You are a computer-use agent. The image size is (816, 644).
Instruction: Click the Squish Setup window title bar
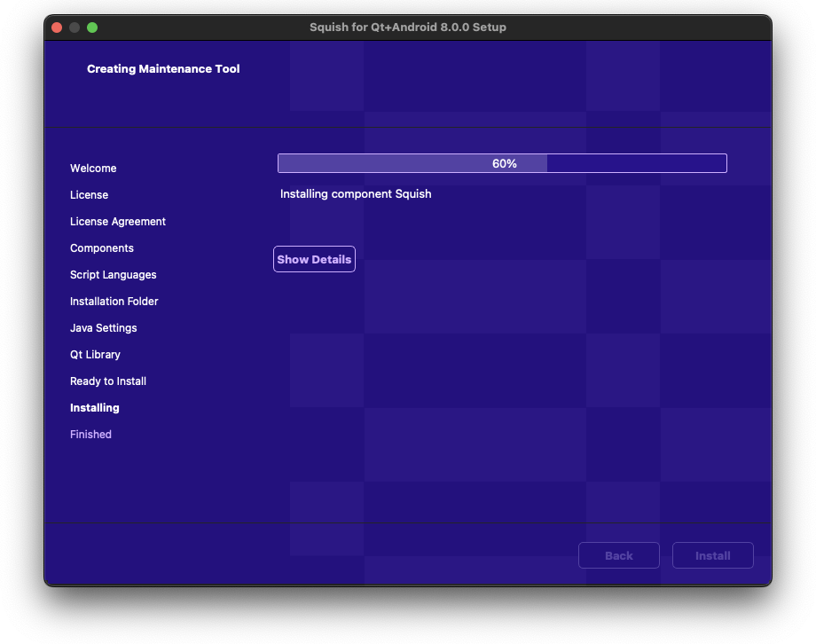click(x=407, y=27)
